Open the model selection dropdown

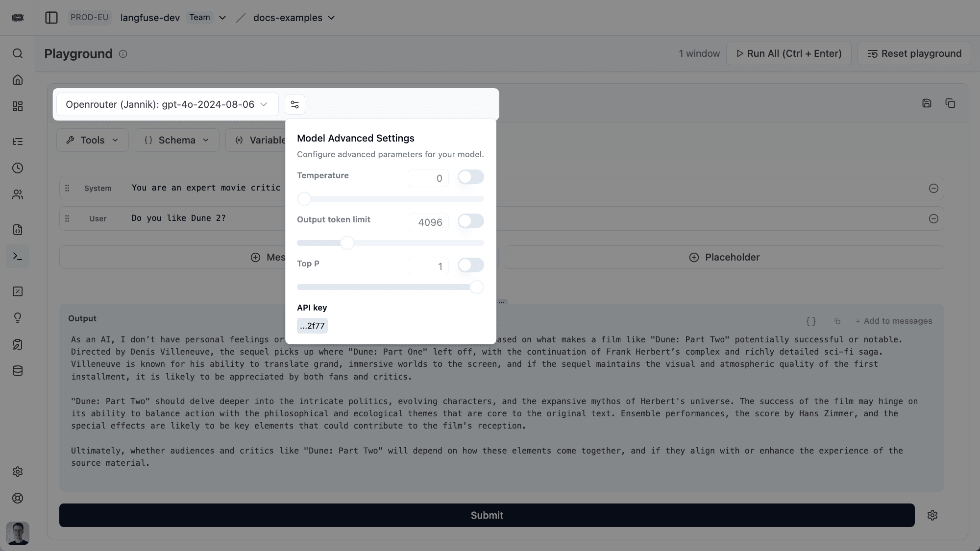(167, 104)
